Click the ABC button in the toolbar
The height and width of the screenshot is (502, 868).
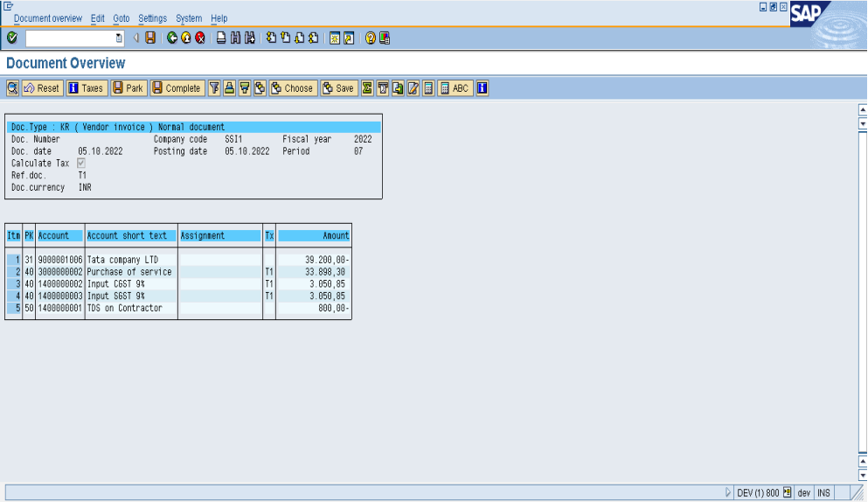coord(455,88)
